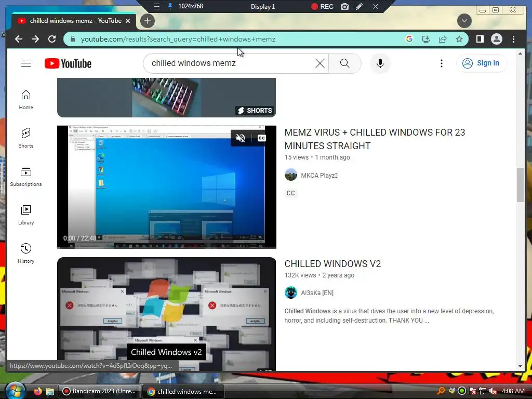This screenshot has height=399, width=532.
Task: Click the '132K views' text
Action: coord(300,275)
